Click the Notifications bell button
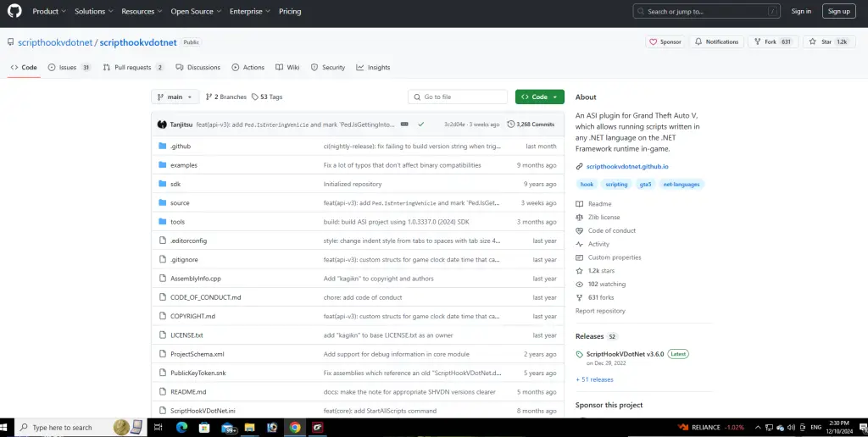 tap(717, 42)
